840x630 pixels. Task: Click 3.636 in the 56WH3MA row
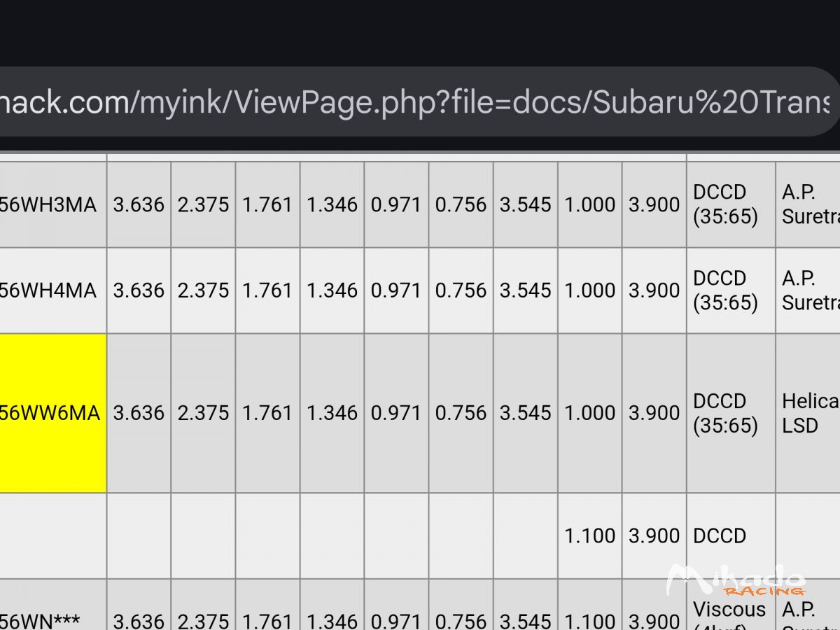click(x=139, y=204)
